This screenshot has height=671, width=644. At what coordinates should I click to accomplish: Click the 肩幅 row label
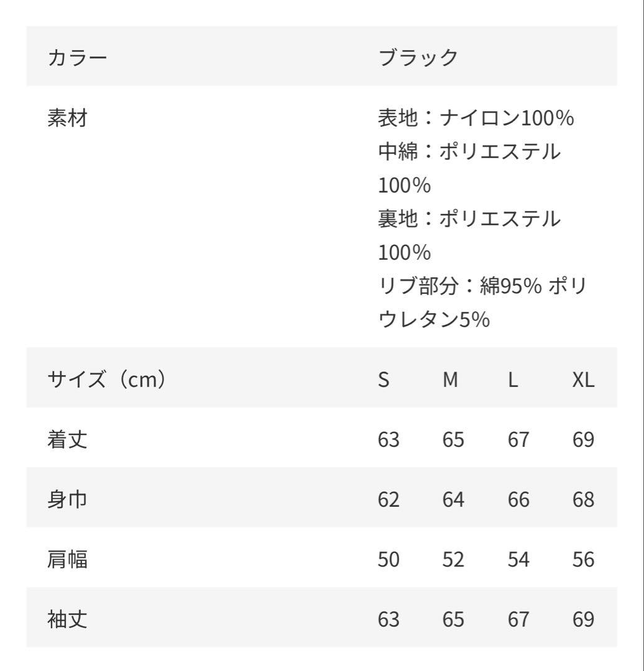67,560
